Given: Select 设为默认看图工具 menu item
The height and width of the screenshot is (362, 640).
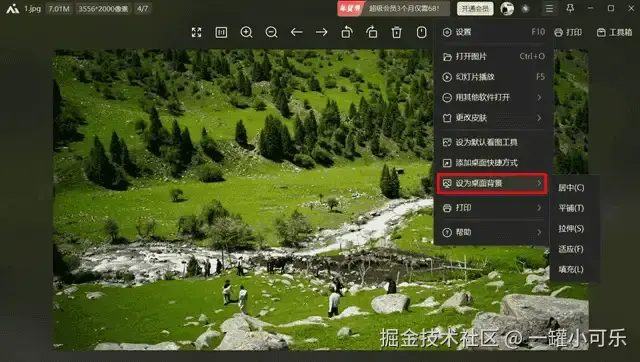Looking at the screenshot, I should 493,142.
